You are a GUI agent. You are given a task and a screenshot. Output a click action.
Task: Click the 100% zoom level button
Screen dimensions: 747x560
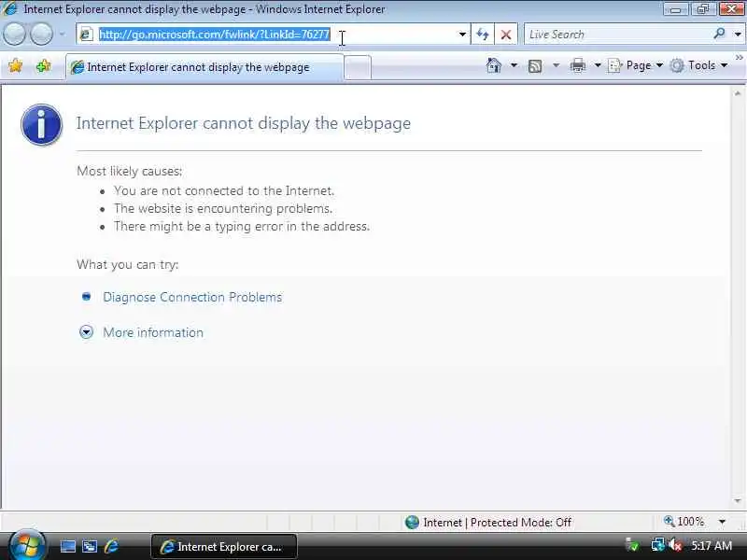(684, 522)
